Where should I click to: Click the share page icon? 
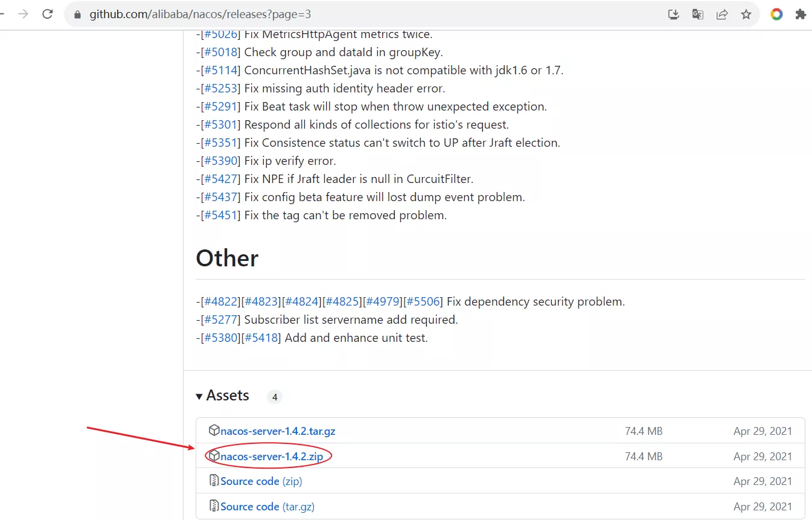[x=722, y=14]
